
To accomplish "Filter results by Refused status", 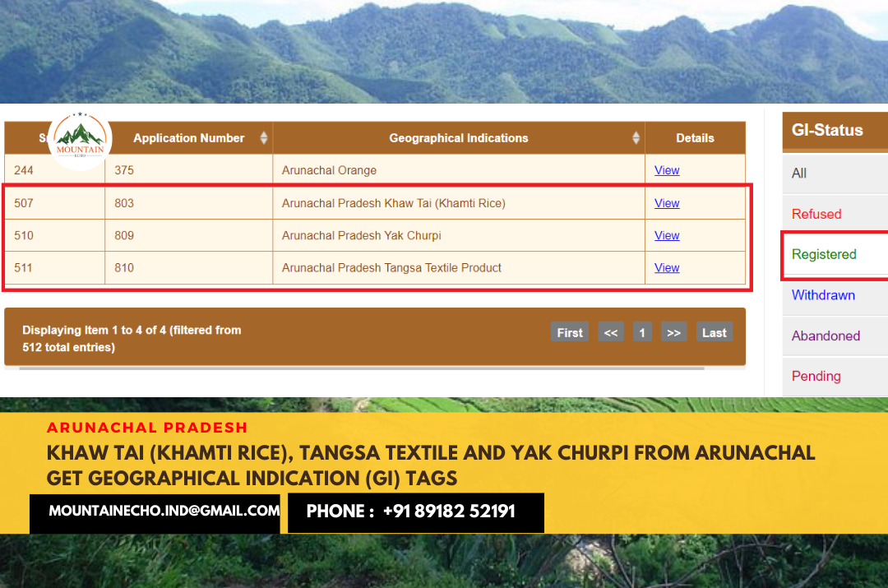I will [x=816, y=214].
